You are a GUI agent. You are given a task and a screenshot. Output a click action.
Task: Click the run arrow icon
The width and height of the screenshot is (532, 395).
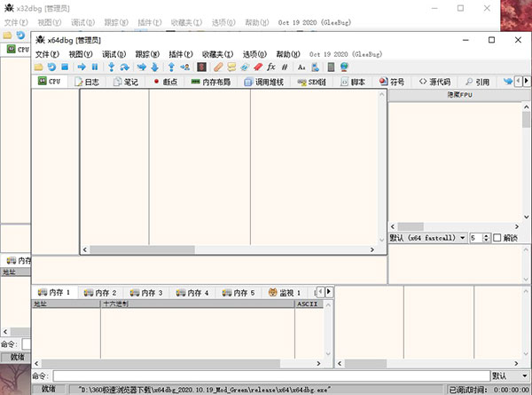[81, 67]
